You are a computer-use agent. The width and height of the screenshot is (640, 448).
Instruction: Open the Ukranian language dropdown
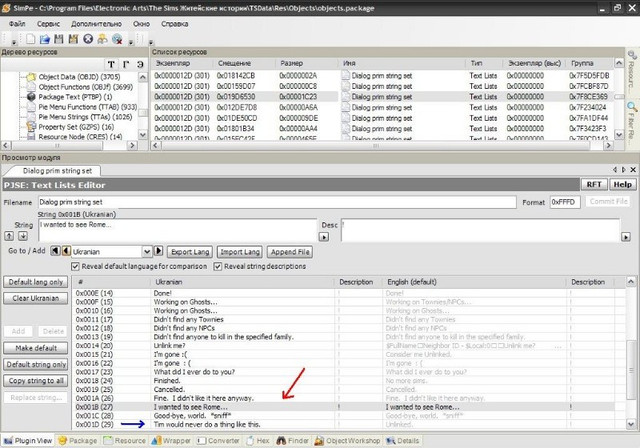point(147,252)
